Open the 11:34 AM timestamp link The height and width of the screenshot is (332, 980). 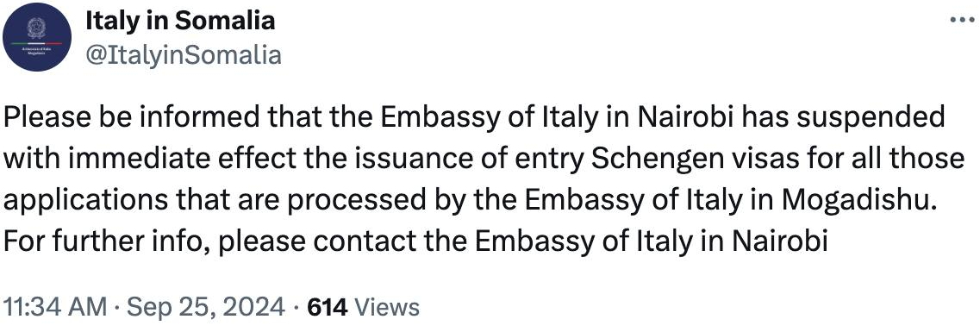[x=55, y=307]
